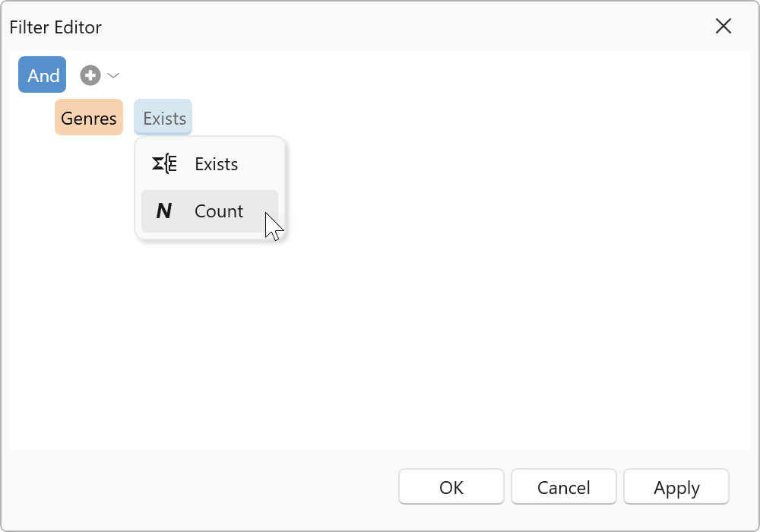Change And to a different logical operator
Viewport: 760px width, 532px height.
click(x=42, y=74)
